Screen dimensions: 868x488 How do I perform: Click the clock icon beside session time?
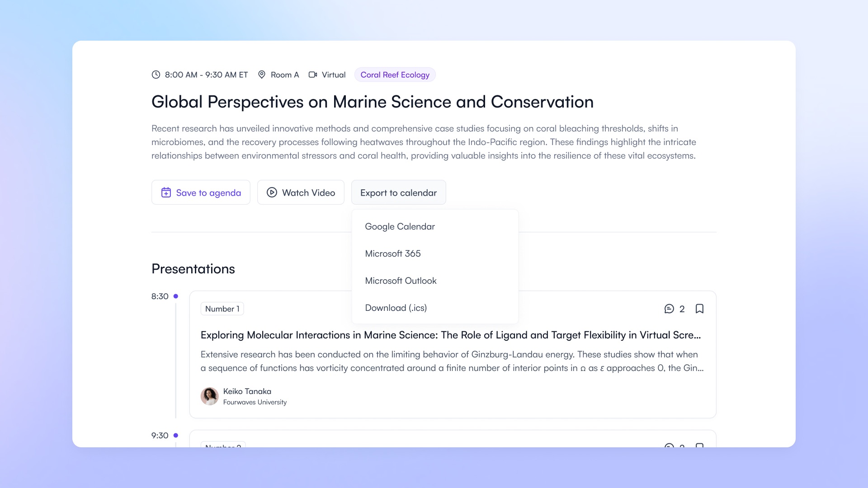[x=156, y=75]
